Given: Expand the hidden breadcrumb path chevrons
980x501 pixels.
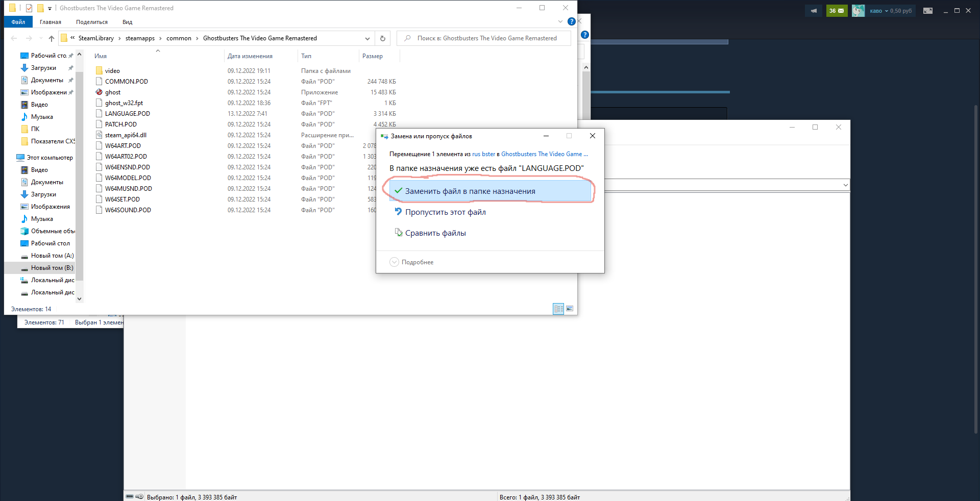Looking at the screenshot, I should 72,38.
